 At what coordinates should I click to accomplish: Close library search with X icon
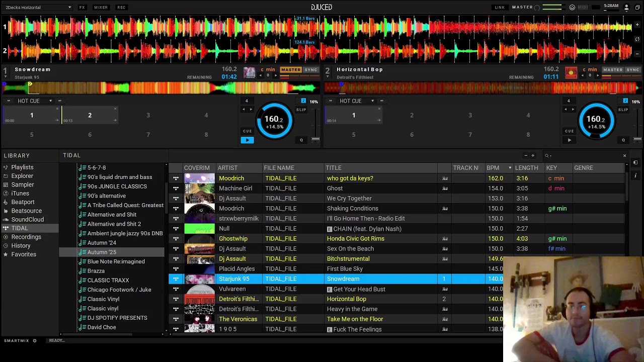coord(624,156)
